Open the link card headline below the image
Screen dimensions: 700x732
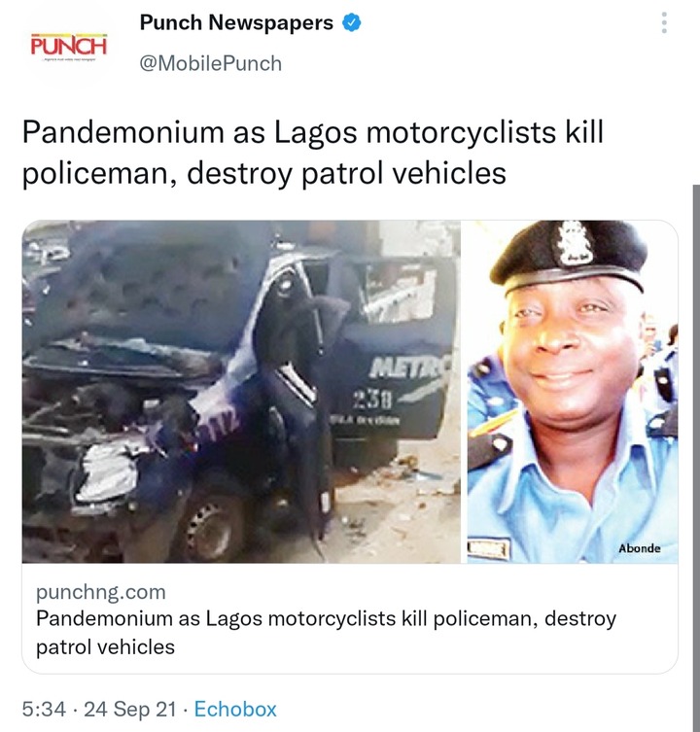326,633
